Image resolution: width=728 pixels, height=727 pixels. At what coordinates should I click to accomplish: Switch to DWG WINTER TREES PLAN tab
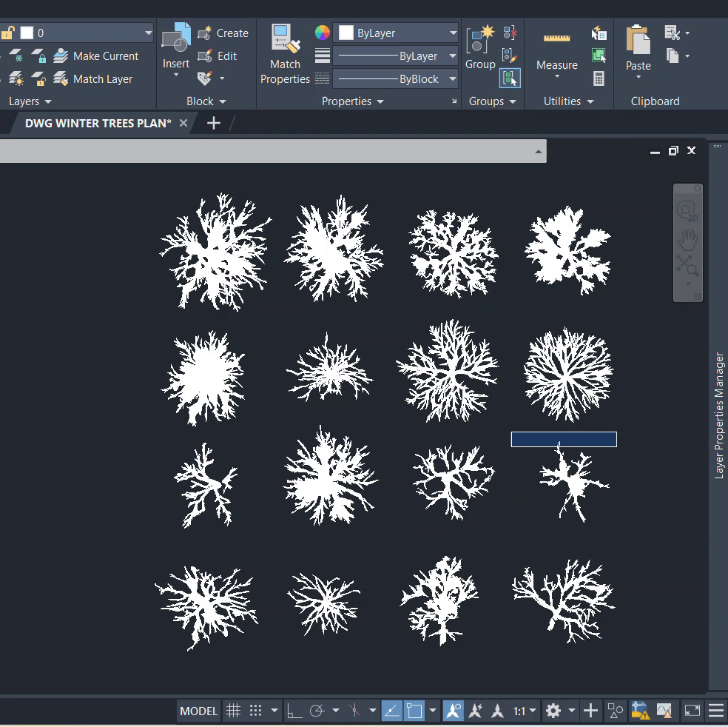98,123
